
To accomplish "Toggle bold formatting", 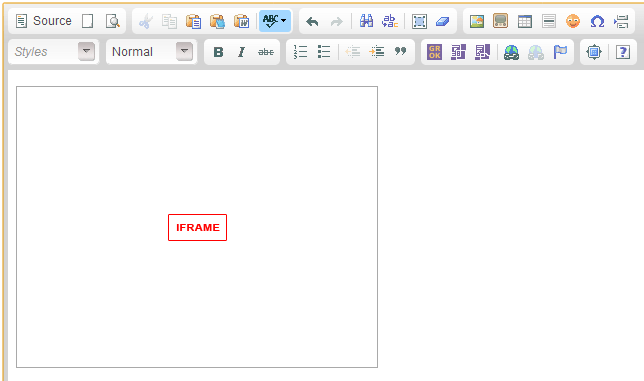I will pos(218,52).
